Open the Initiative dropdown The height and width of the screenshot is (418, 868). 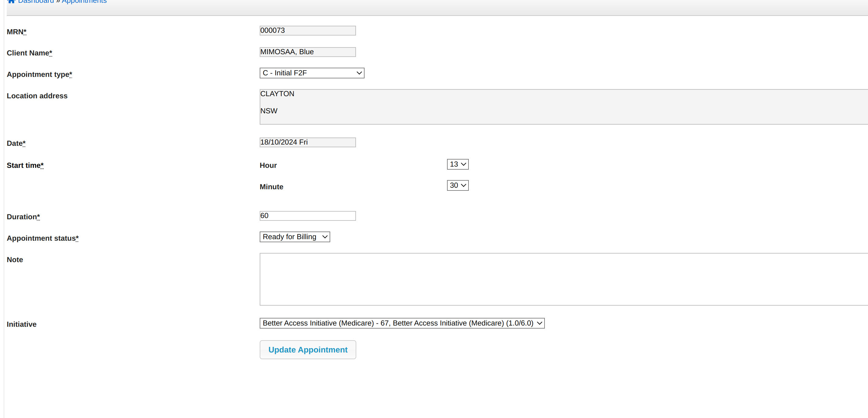click(x=401, y=323)
